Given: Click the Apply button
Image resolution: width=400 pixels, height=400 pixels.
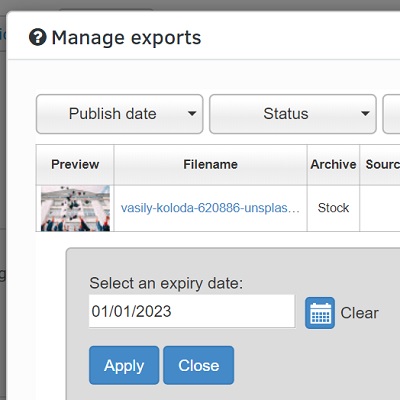Looking at the screenshot, I should point(124,365).
